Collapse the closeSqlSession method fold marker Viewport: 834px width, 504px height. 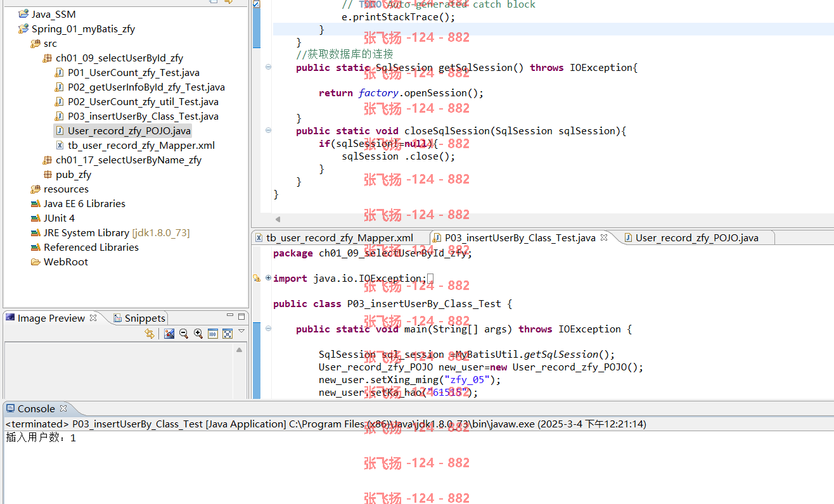click(268, 130)
